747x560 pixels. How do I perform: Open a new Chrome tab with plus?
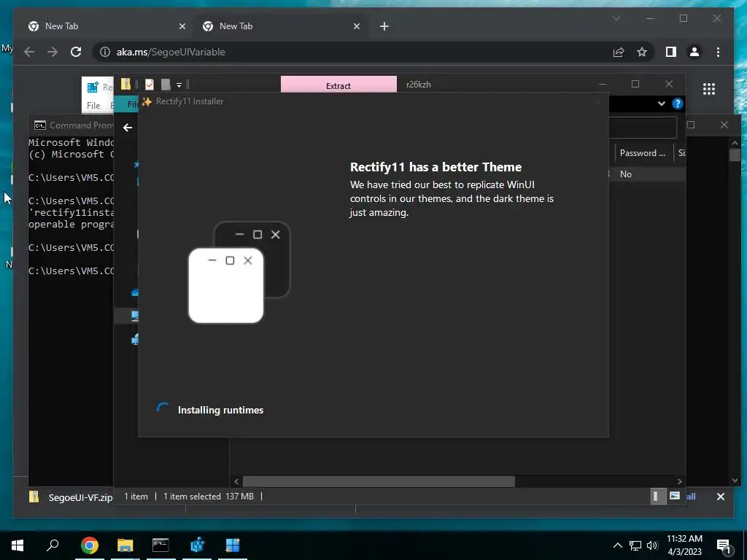pyautogui.click(x=384, y=26)
